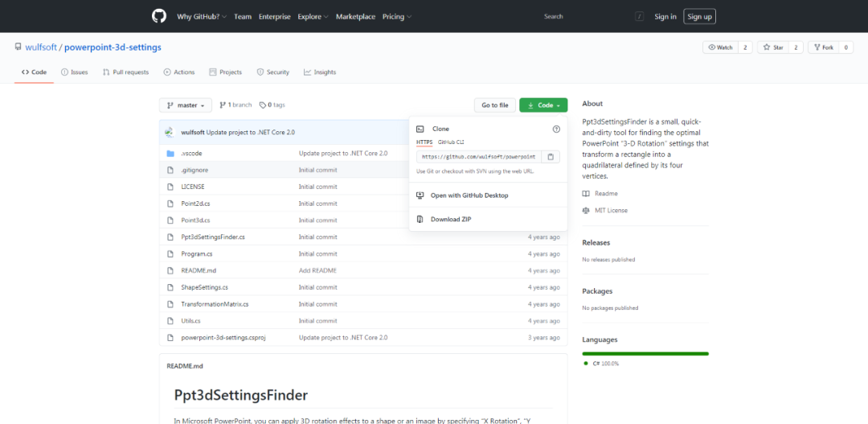This screenshot has height=424, width=868.
Task: Click the zip icon for Download ZIP
Action: tap(420, 219)
